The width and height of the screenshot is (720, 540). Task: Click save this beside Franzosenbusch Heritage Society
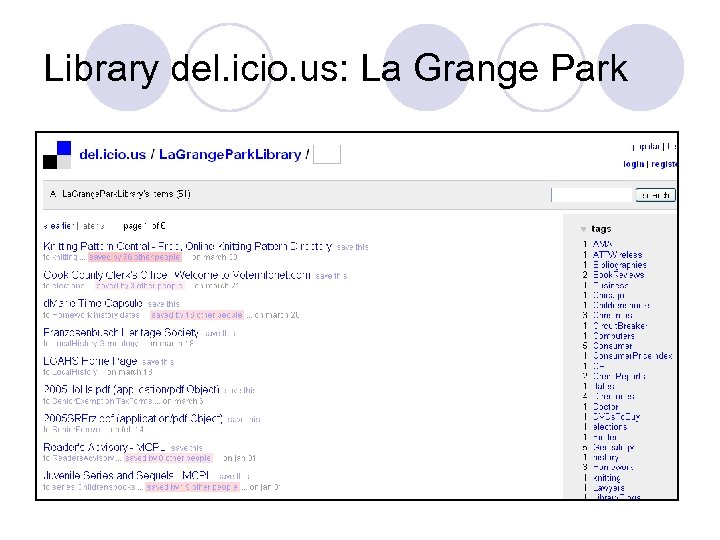(x=220, y=333)
